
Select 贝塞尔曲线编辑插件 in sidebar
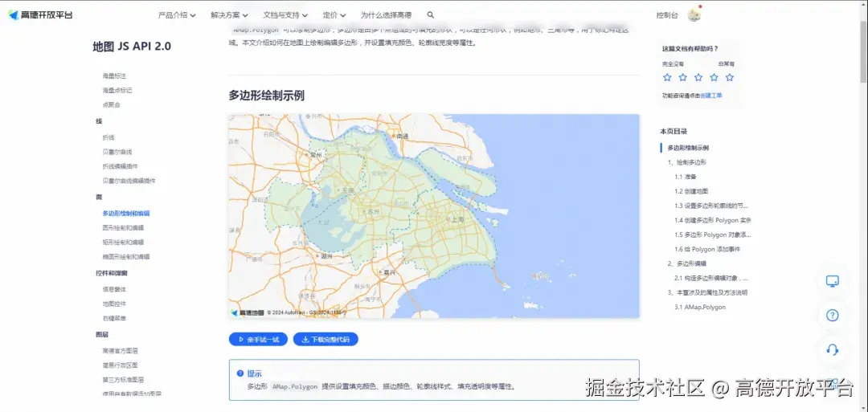pos(129,180)
